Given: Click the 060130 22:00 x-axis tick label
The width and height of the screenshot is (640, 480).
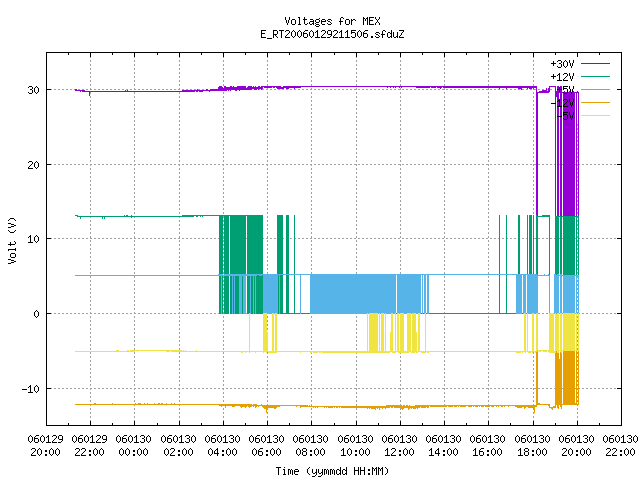Looking at the screenshot, I should [621, 446].
